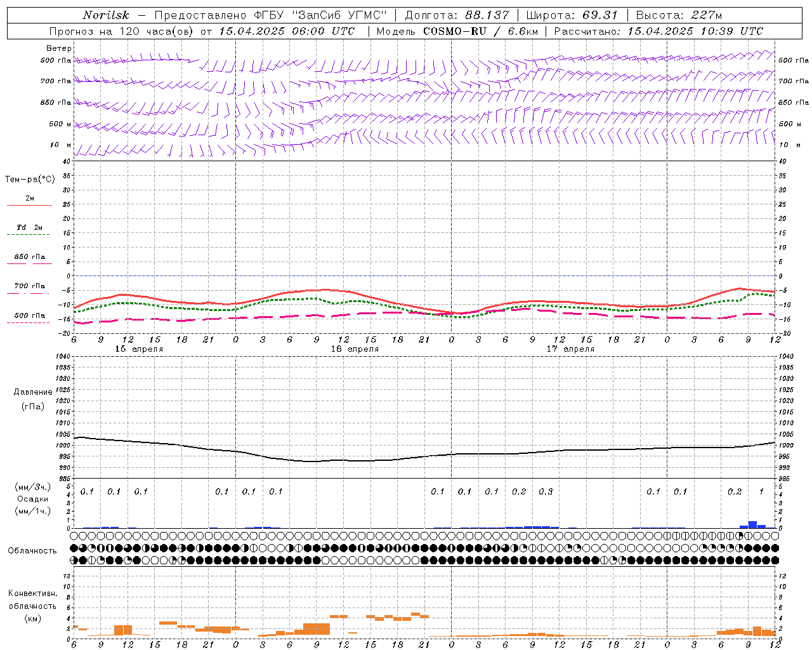Click the Тем-ра(°C) temperature label
Screen dimensions: 812x650
coord(30,180)
